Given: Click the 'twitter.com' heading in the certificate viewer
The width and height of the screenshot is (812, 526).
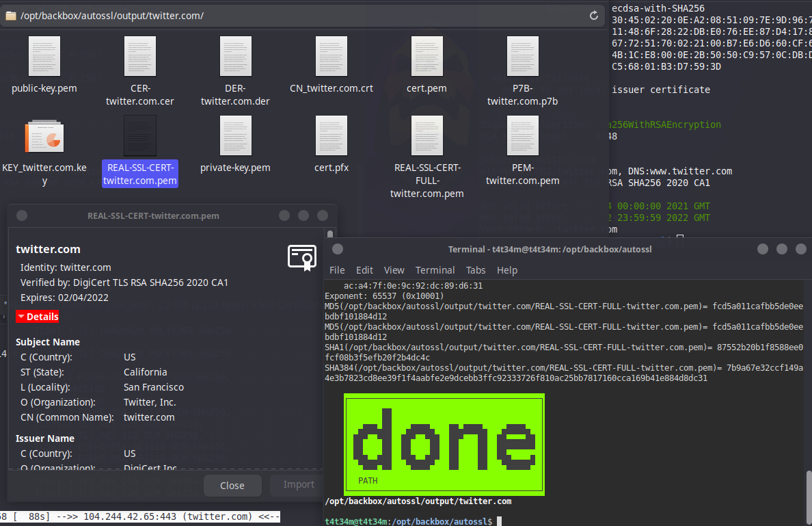Looking at the screenshot, I should [48, 249].
